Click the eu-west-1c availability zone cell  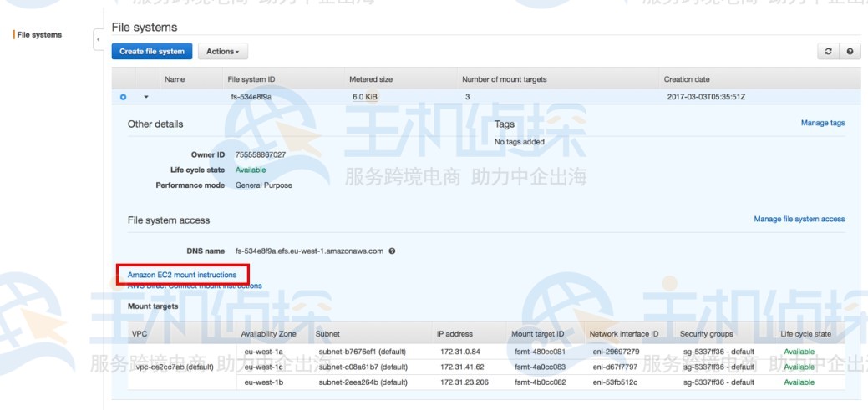pyautogui.click(x=263, y=367)
